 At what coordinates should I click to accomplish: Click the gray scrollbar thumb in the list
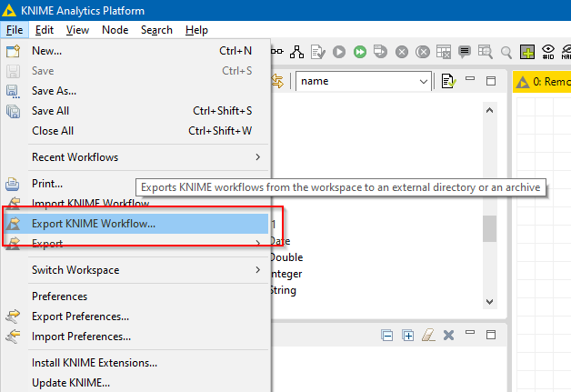[489, 228]
